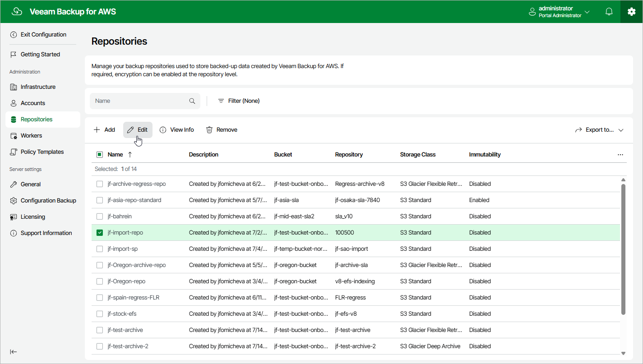The width and height of the screenshot is (643, 364).
Task: Toggle the select-all header checkbox
Action: click(100, 155)
